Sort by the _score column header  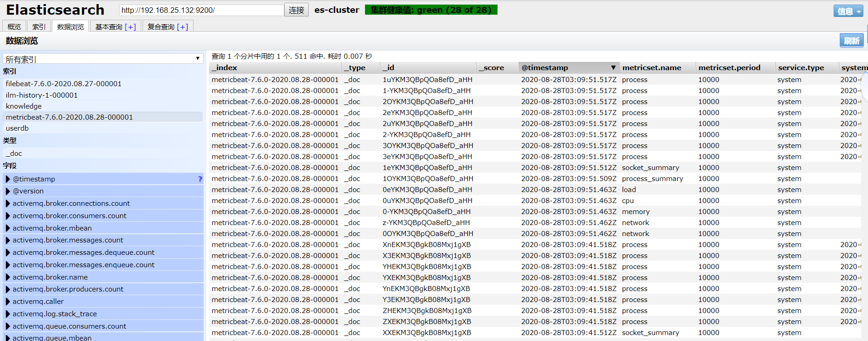click(x=497, y=68)
